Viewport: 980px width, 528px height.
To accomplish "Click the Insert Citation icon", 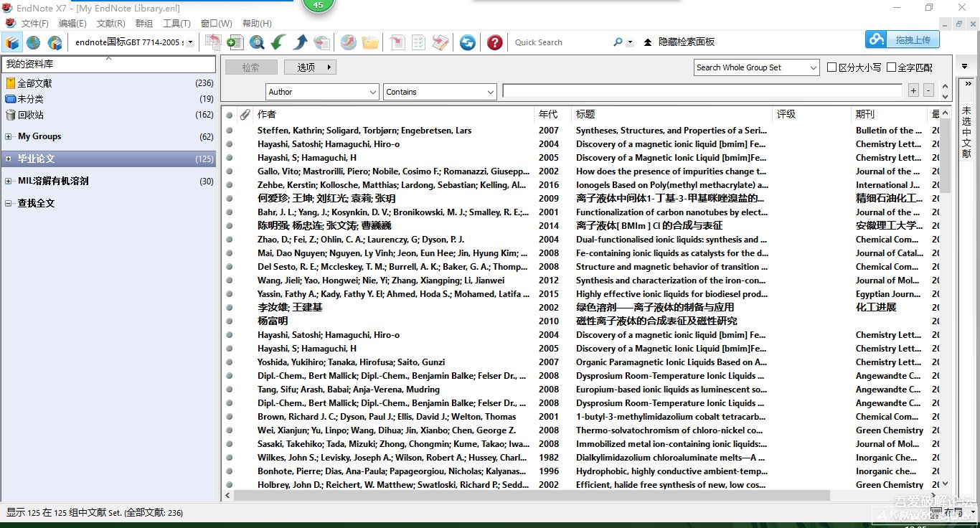I will [x=397, y=43].
